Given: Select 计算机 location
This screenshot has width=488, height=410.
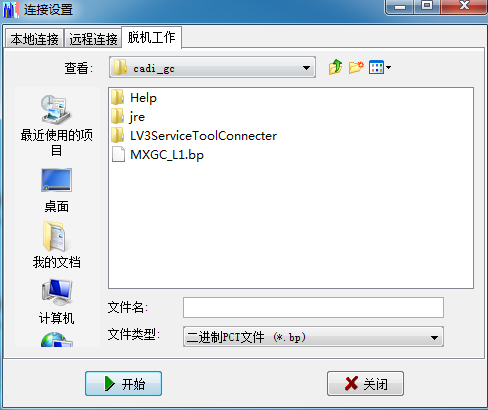Looking at the screenshot, I should tap(57, 302).
